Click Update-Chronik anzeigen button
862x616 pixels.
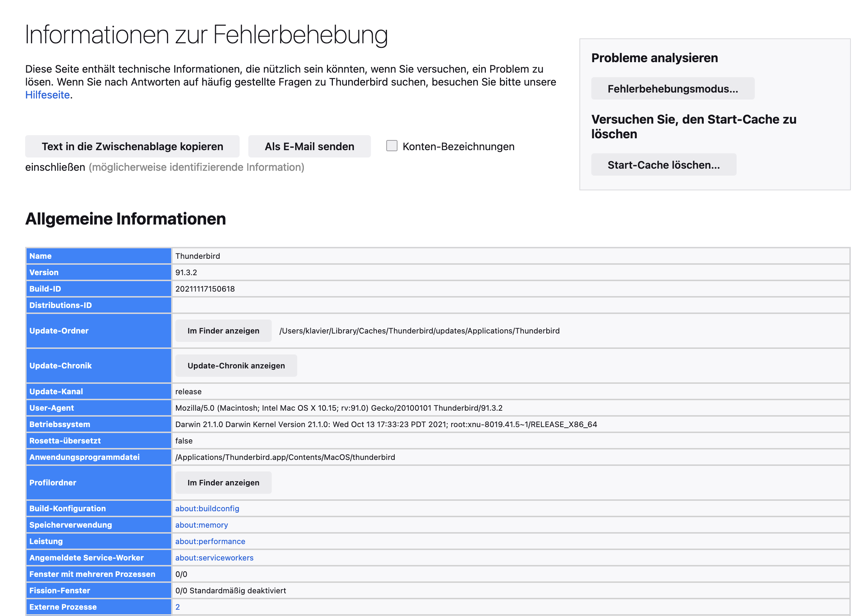(x=236, y=366)
